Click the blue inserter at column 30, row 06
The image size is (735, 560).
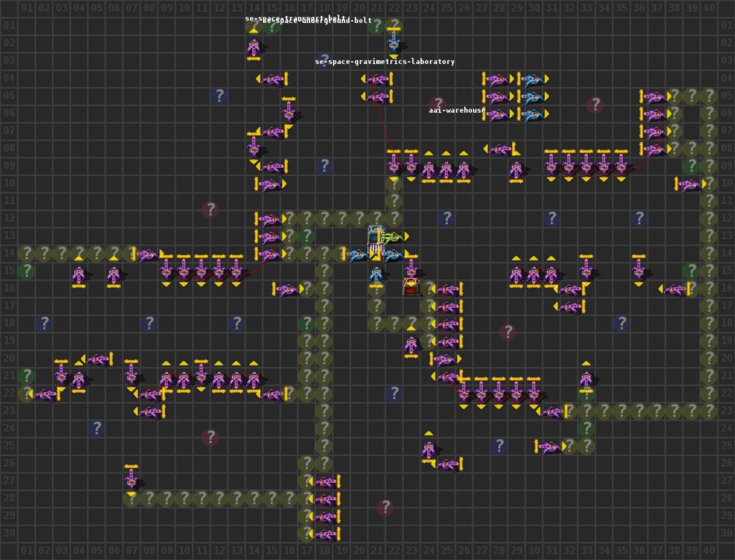[x=533, y=113]
